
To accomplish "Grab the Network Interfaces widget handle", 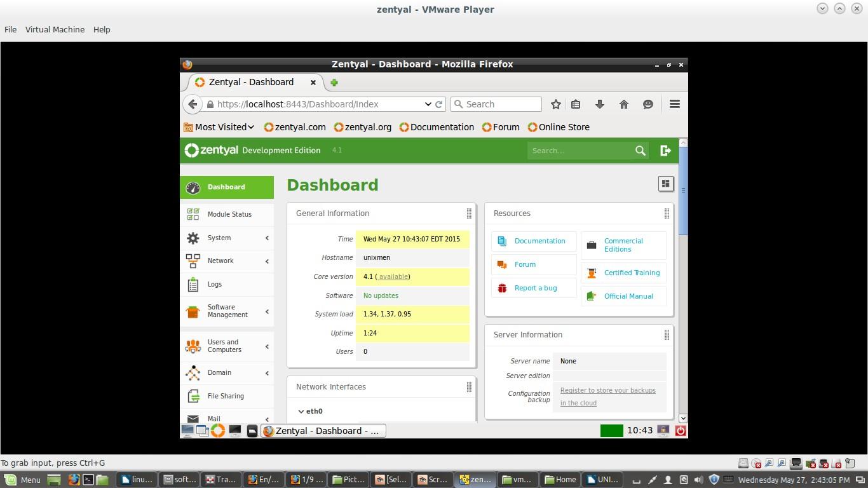I will pos(469,387).
